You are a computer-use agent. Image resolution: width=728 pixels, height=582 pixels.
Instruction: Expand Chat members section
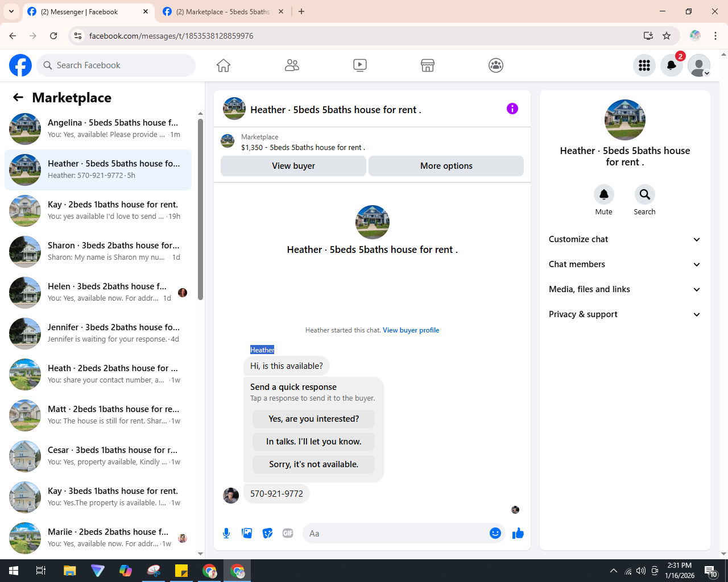pyautogui.click(x=625, y=264)
